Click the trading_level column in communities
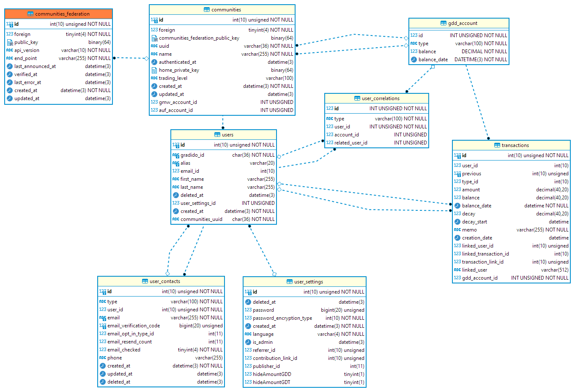575x392 pixels. click(x=173, y=78)
